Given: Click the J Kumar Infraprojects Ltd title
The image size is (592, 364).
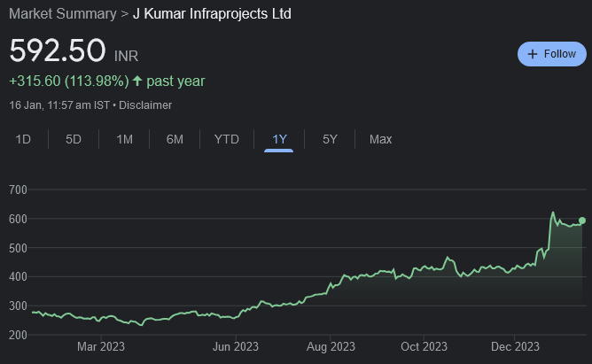Looking at the screenshot, I should pos(211,14).
